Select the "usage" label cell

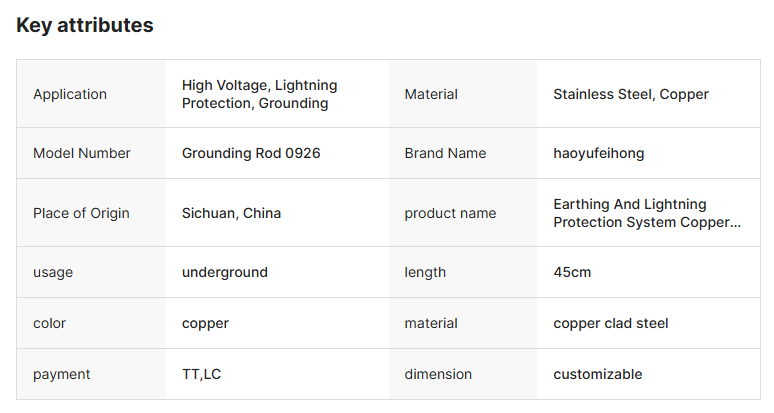(x=53, y=272)
